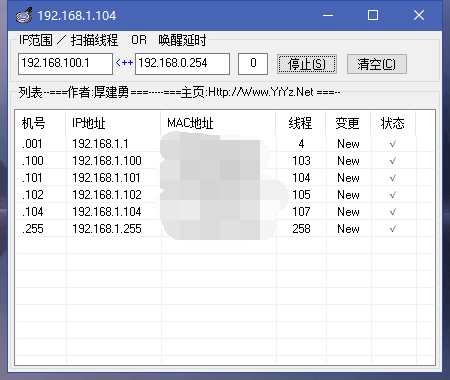Click the 停止(S) stop button
This screenshot has height=380, width=450.
pos(307,64)
